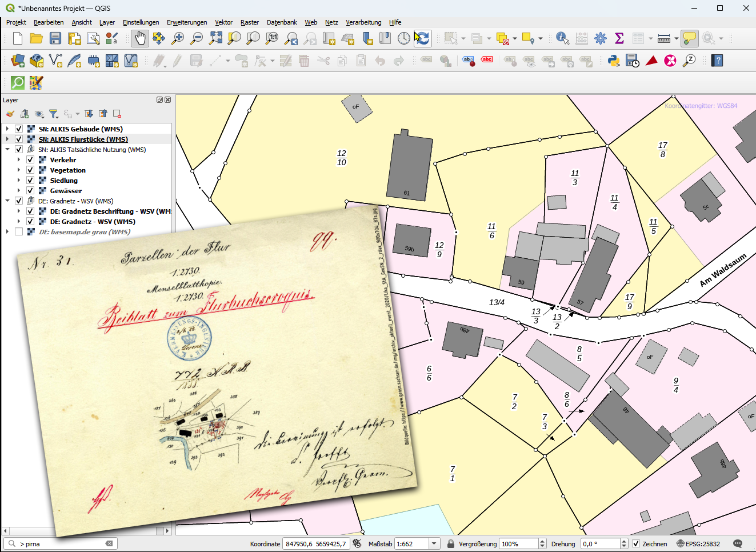Enable the DE: basemap.de grau layer

coord(19,232)
